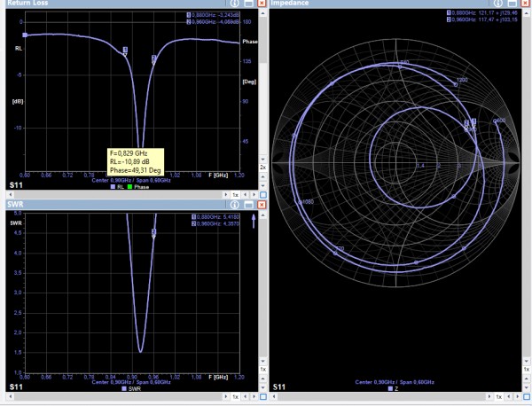Click the up arrow just below the 2x label
The height and width of the screenshot is (406, 532).
263,176
